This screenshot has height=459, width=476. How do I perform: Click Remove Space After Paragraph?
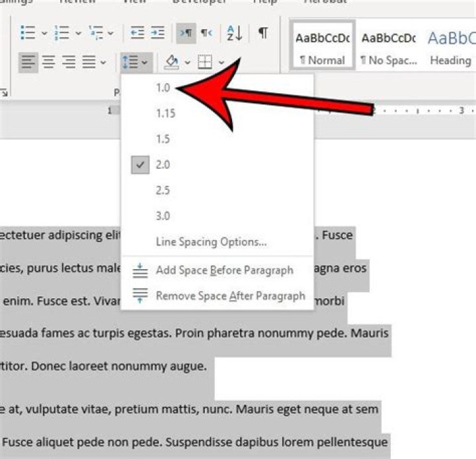click(x=230, y=296)
